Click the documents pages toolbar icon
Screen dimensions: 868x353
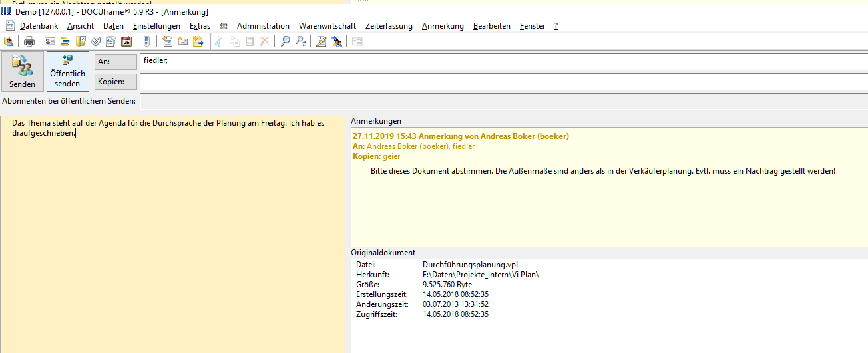click(x=111, y=41)
